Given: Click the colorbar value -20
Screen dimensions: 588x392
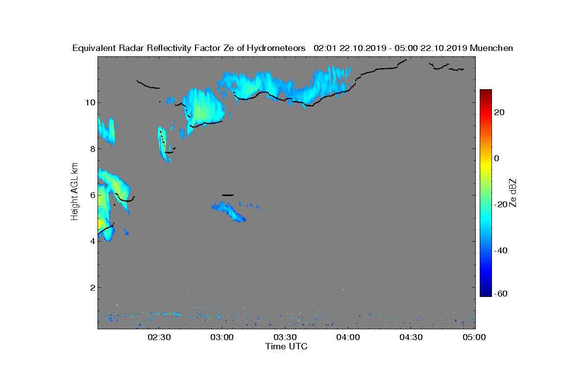Looking at the screenshot, I should pyautogui.click(x=501, y=204).
